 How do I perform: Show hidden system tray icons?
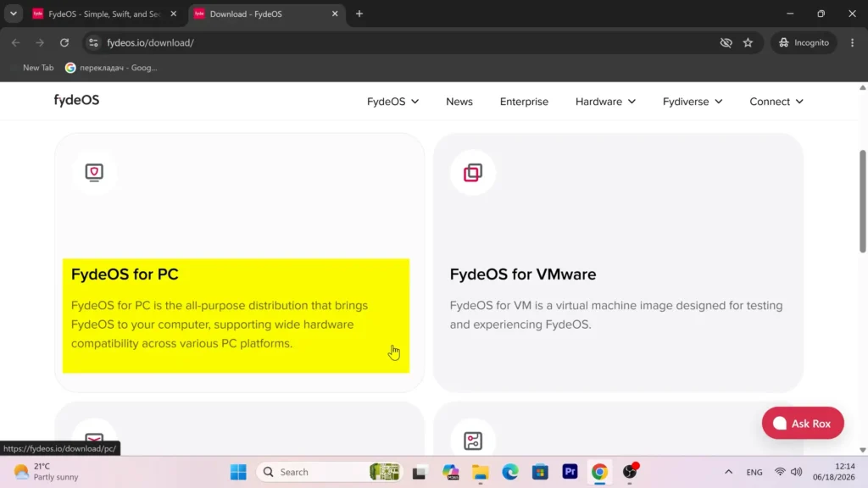[x=728, y=472]
